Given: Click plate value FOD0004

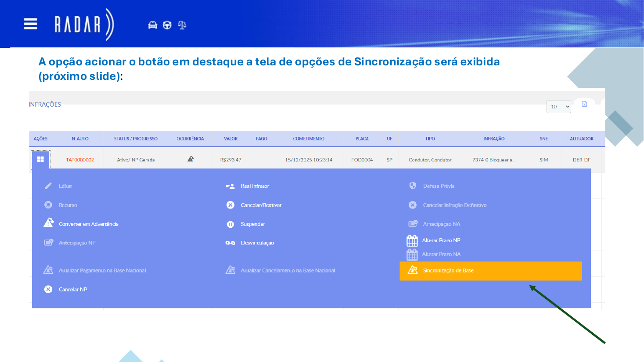Looking at the screenshot, I should (362, 160).
